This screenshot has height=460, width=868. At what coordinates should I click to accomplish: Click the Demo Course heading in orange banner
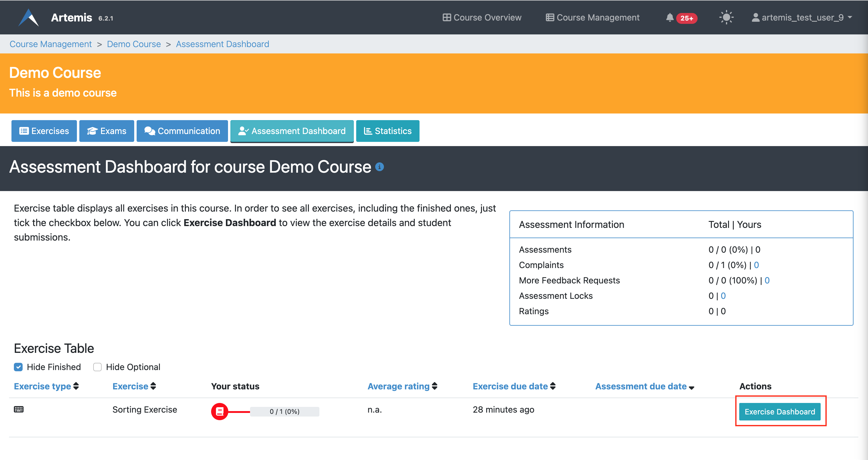(x=55, y=73)
